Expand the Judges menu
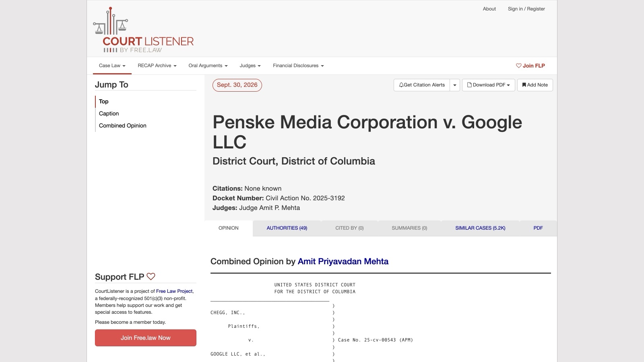The height and width of the screenshot is (362, 644). tap(250, 66)
